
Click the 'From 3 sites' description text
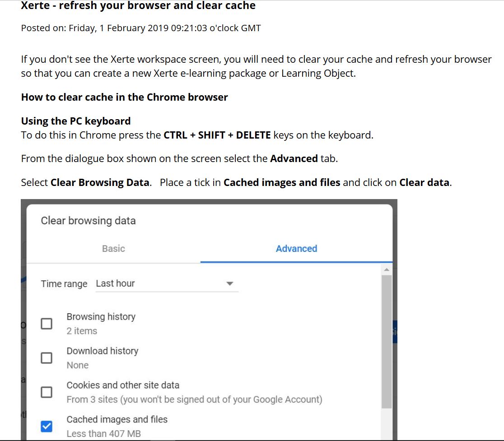click(x=194, y=399)
